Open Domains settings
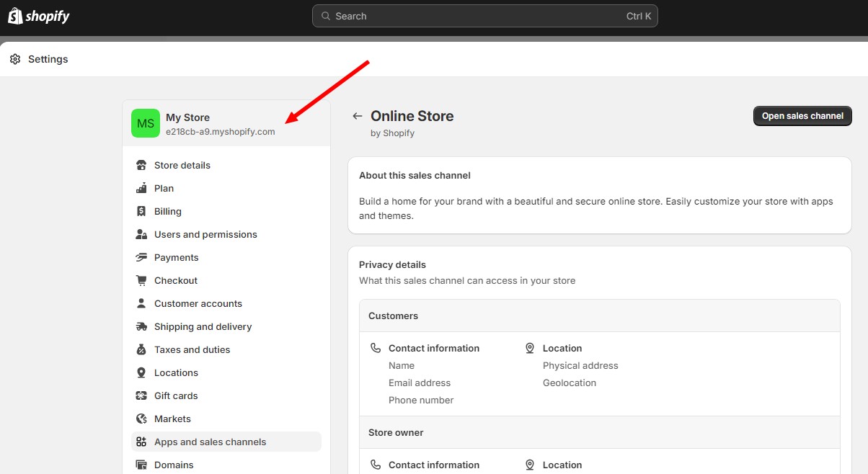This screenshot has width=868, height=474. (226, 465)
